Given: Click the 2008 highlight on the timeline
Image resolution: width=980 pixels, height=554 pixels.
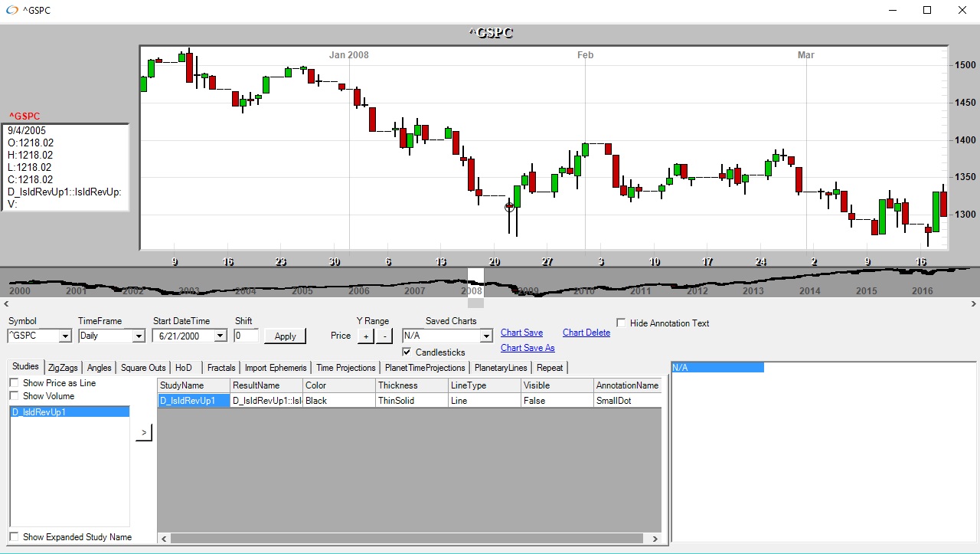Looking at the screenshot, I should pyautogui.click(x=475, y=284).
